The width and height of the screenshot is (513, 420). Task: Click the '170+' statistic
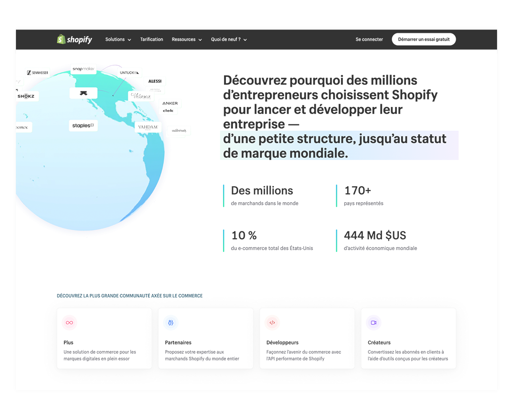point(358,191)
